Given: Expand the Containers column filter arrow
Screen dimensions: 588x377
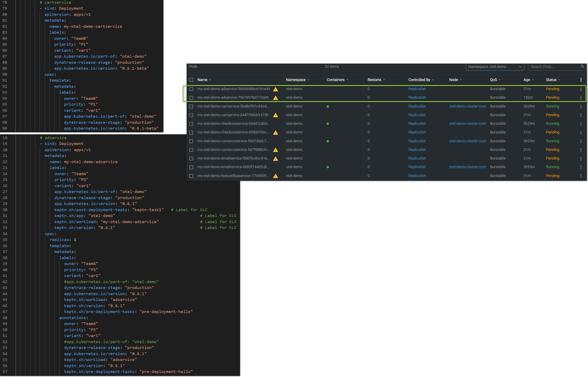Looking at the screenshot, I should (348, 80).
